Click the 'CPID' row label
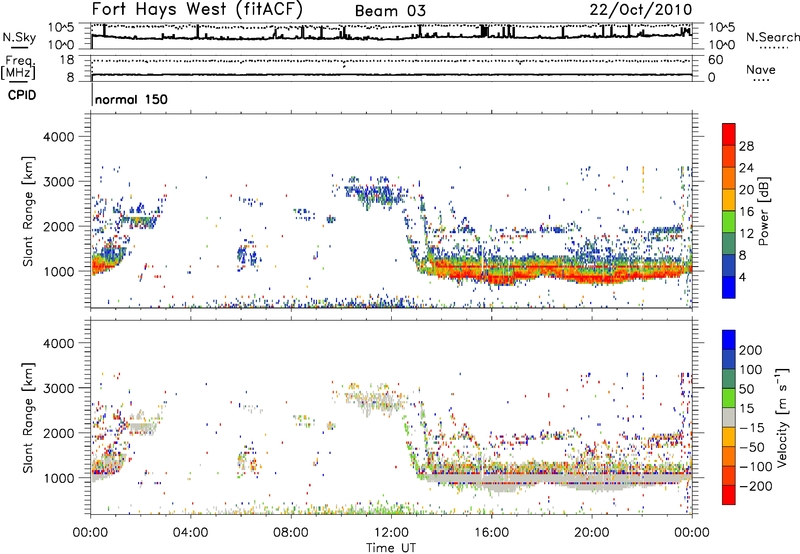 [22, 95]
